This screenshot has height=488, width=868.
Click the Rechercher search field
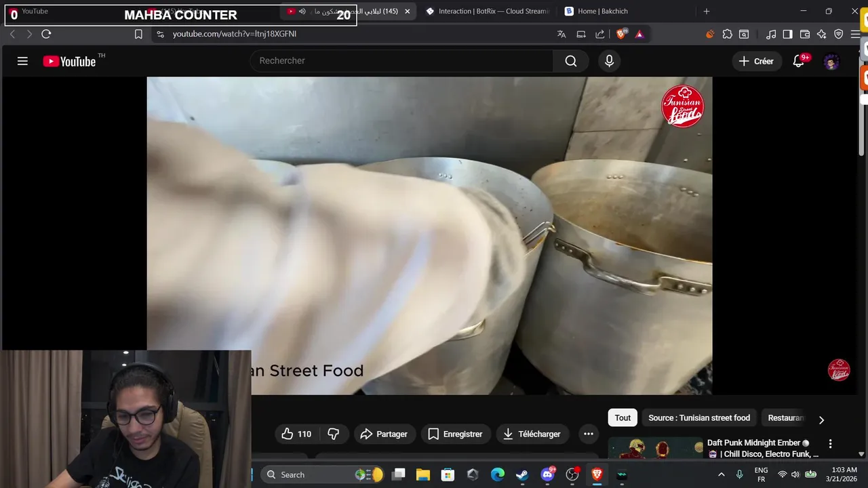click(401, 61)
